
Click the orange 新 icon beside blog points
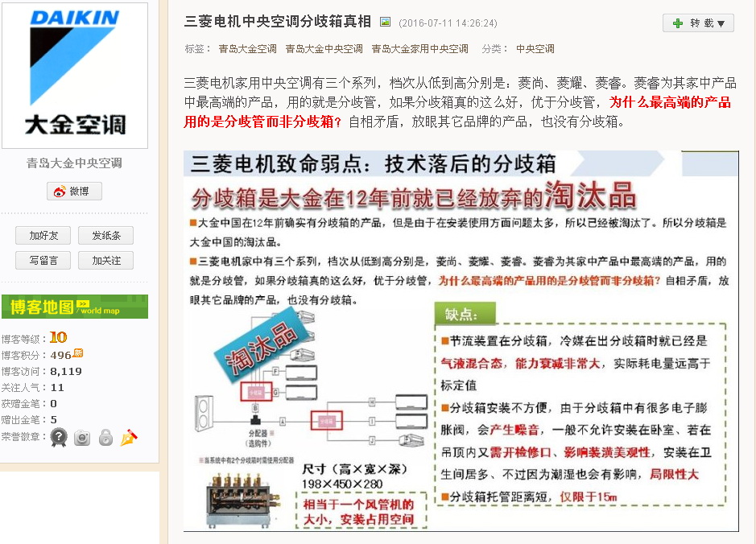tap(77, 353)
